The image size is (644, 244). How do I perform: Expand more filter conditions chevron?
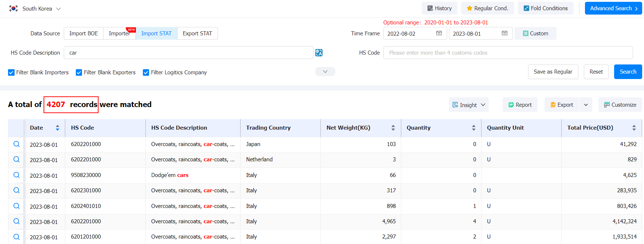(325, 72)
